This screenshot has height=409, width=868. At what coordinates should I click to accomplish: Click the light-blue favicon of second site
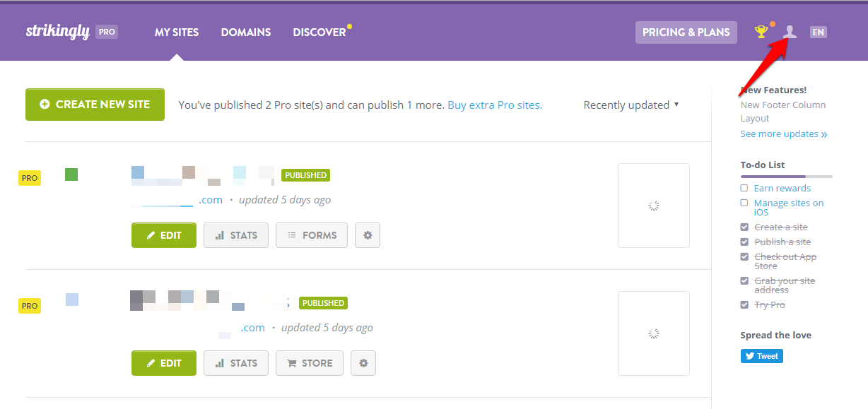pyautogui.click(x=72, y=300)
